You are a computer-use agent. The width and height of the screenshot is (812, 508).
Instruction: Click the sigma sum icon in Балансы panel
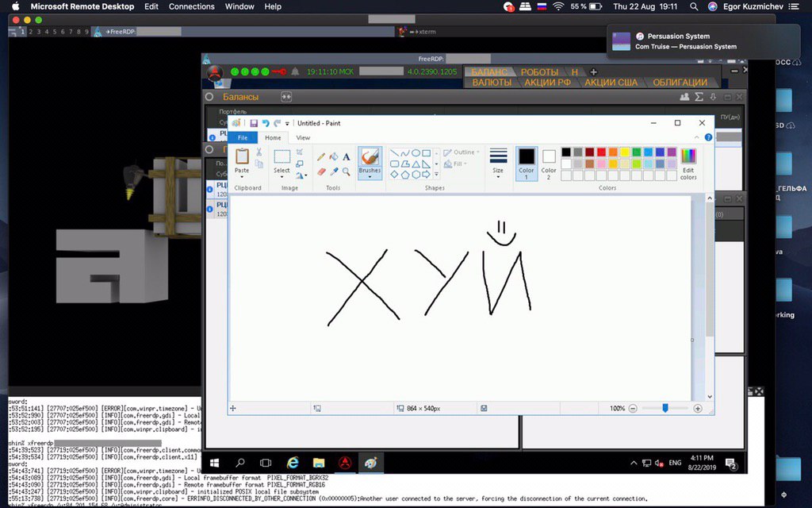tap(699, 97)
